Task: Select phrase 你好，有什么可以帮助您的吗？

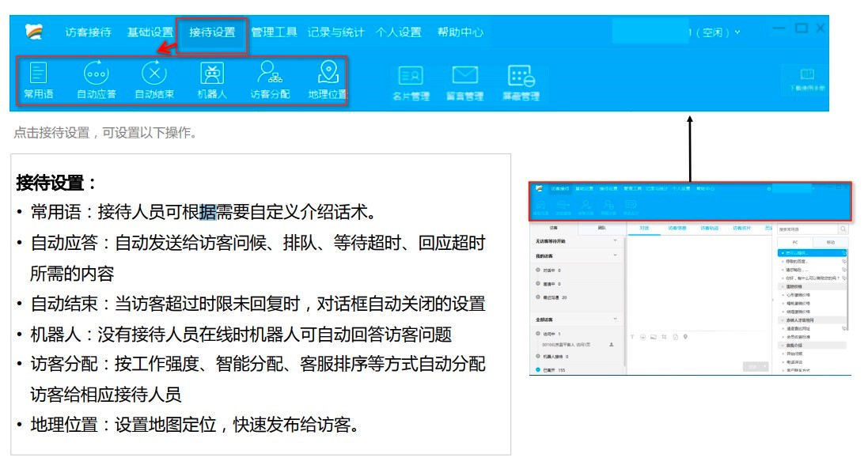Action: 811,278
